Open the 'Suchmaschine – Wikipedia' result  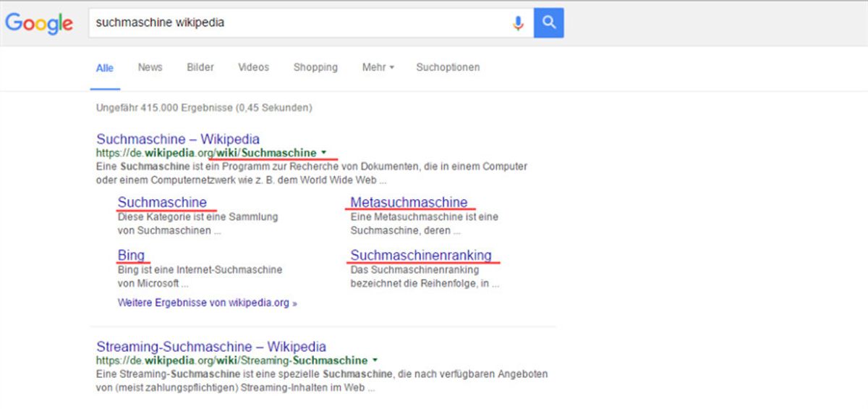coord(178,139)
